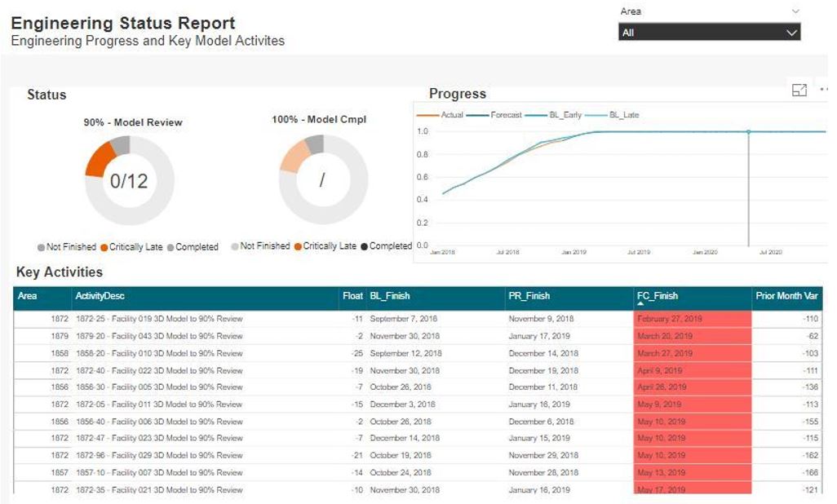Click the orange Critically Late marker under 90% Model Review
Image resolution: width=837 pixels, height=504 pixels.
pyautogui.click(x=104, y=247)
